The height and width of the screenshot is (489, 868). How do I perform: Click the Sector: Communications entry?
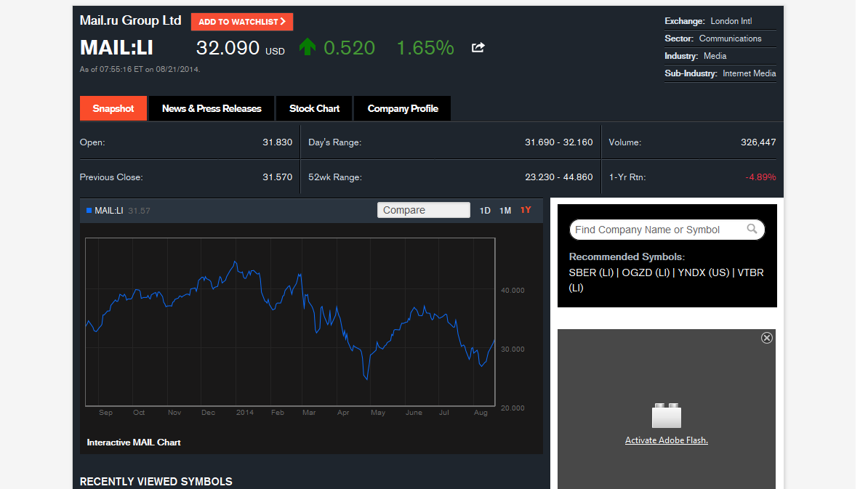713,39
